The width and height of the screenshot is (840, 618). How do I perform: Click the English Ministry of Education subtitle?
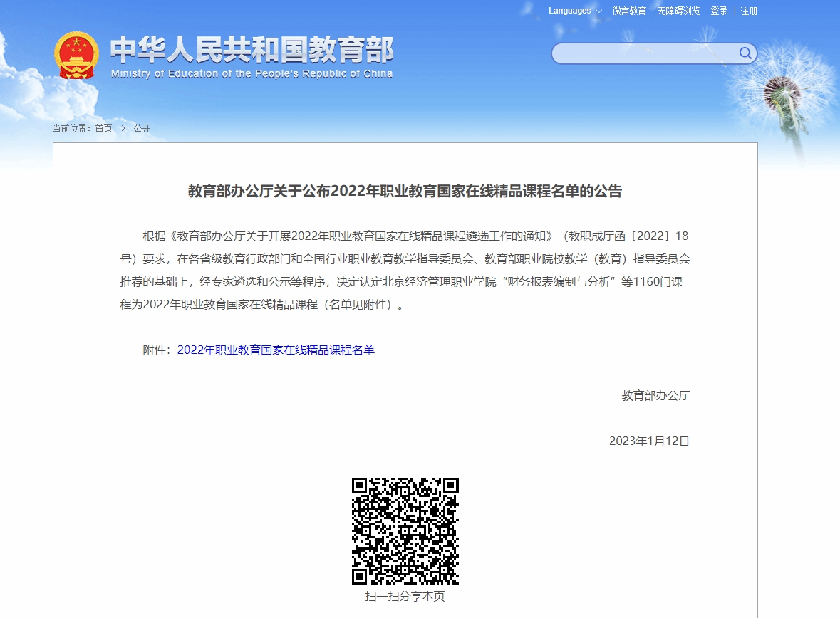coord(252,73)
